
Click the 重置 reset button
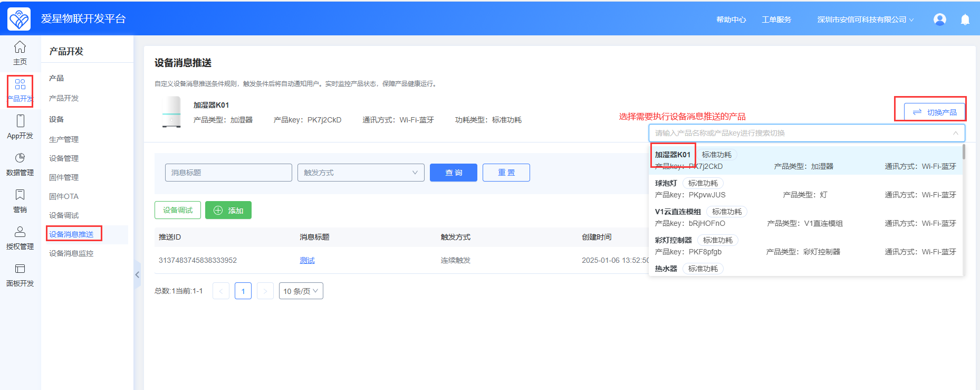(506, 173)
